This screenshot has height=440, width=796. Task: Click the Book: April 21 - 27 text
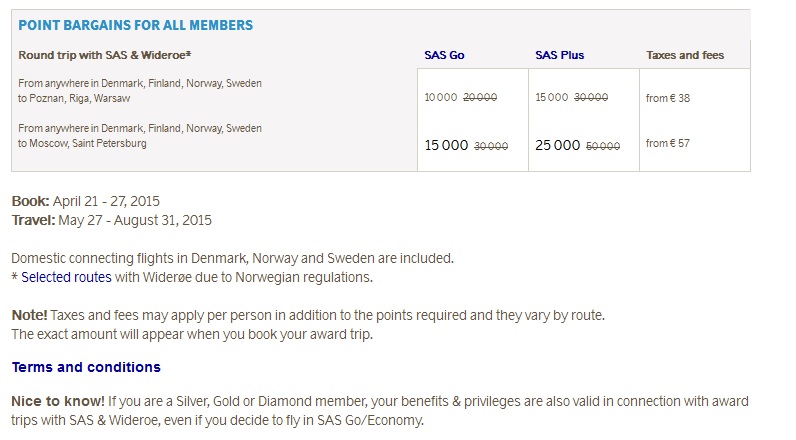pos(85,201)
